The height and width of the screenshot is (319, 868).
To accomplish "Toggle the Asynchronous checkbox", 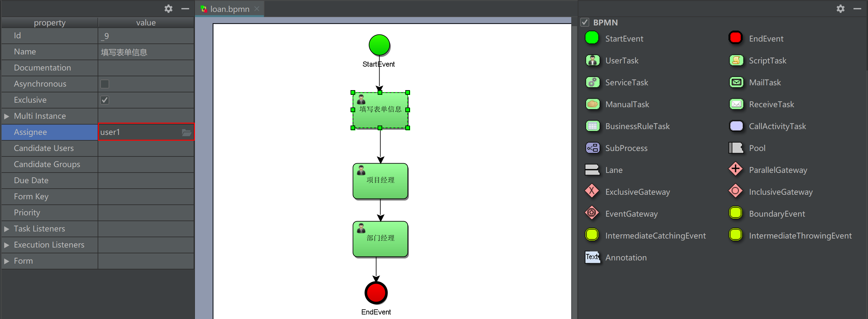I will [105, 84].
